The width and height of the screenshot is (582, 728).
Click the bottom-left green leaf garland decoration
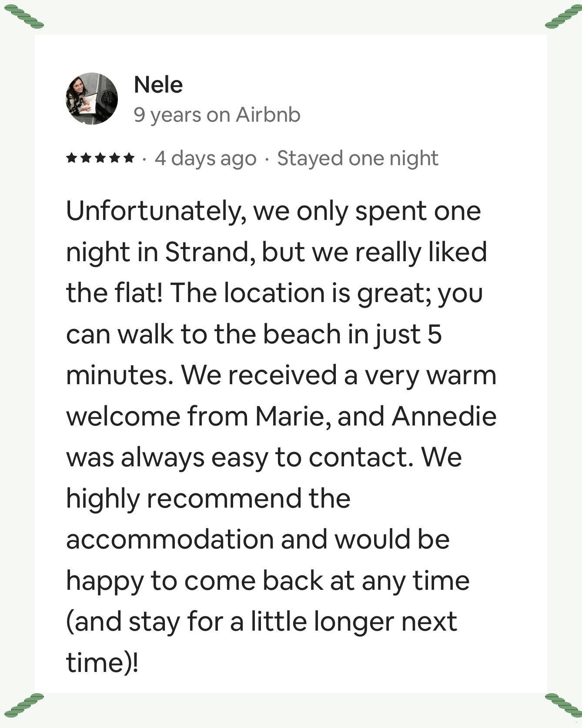pyautogui.click(x=24, y=705)
